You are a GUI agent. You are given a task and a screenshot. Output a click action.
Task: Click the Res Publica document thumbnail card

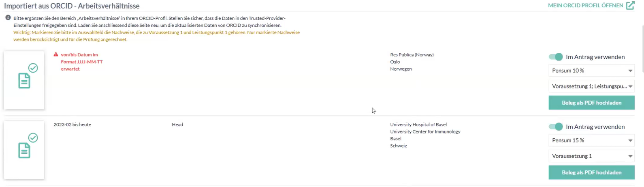(24, 93)
